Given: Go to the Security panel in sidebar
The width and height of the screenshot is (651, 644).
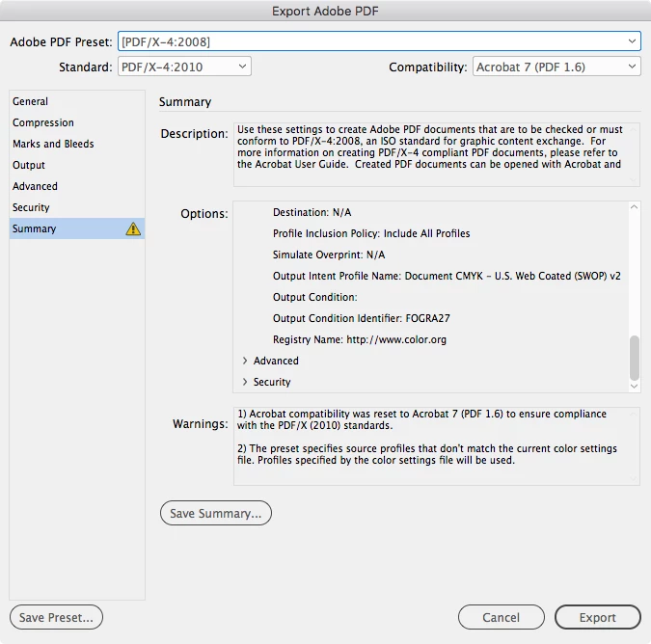Looking at the screenshot, I should 77,207.
